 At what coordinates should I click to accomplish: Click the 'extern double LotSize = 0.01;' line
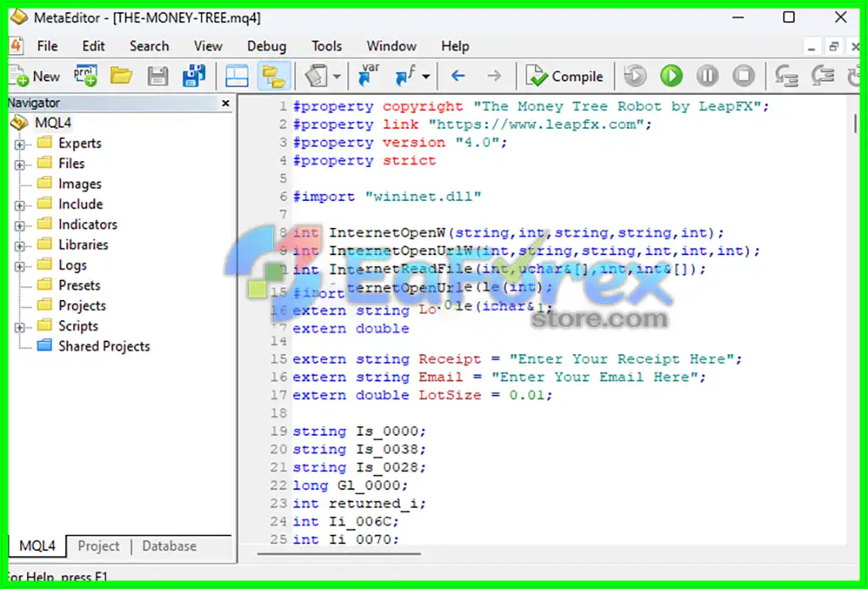[x=422, y=395]
